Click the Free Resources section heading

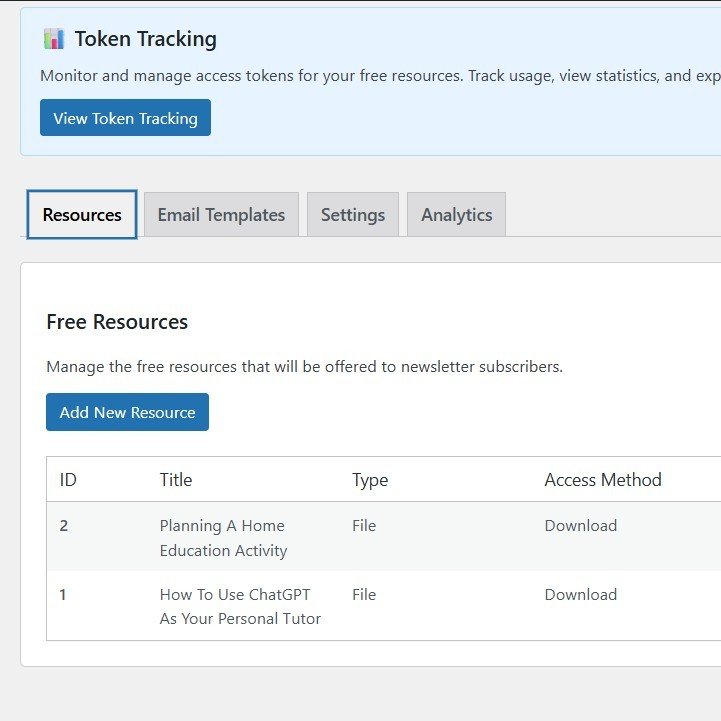click(117, 322)
